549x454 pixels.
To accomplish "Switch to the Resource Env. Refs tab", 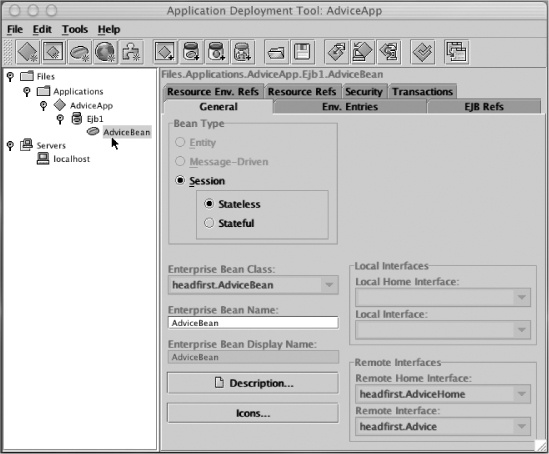I will pos(213,91).
